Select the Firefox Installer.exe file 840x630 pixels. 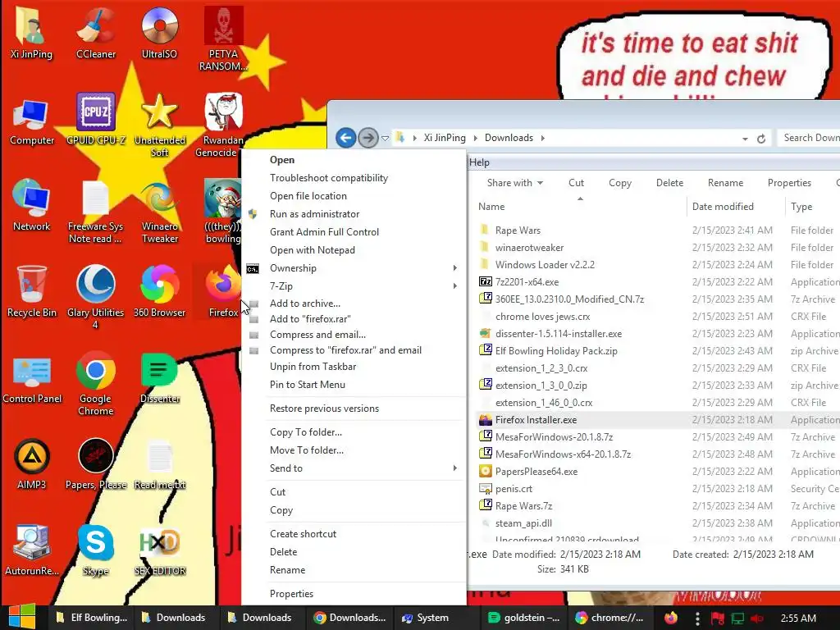[x=536, y=420]
